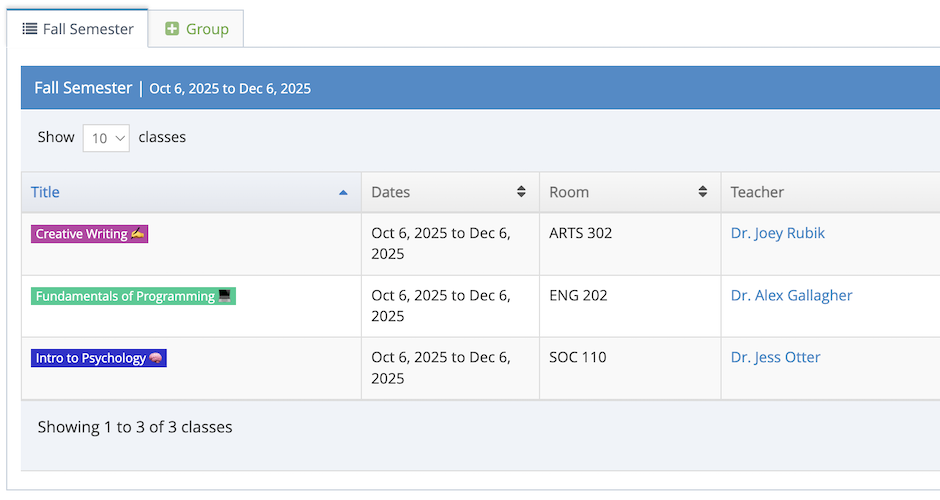The height and width of the screenshot is (500, 940).
Task: Click the ARTS 302 room cell
Action: pyautogui.click(x=580, y=233)
